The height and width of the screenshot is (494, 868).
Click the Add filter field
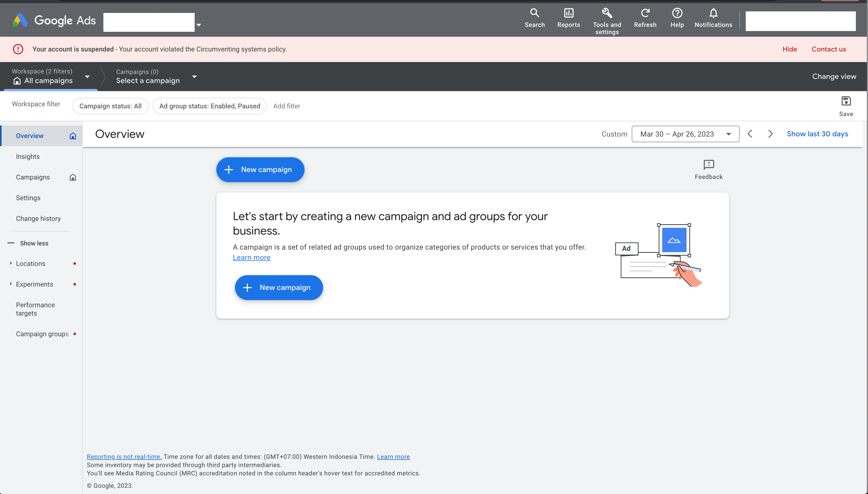point(286,106)
